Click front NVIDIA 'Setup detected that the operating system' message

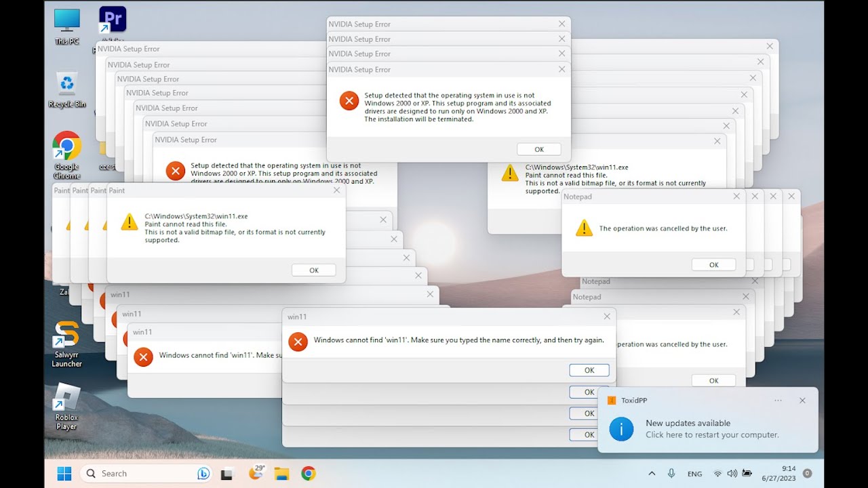point(456,107)
